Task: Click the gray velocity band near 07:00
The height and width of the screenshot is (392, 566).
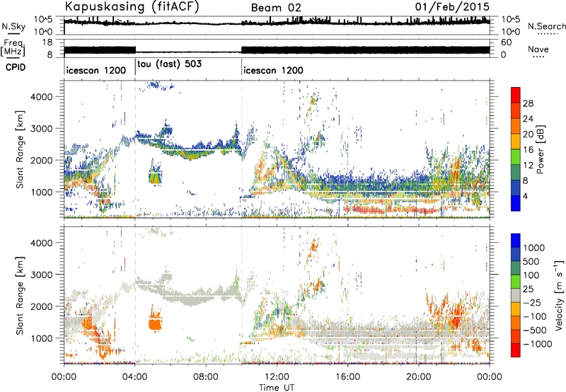Action: coord(190,297)
